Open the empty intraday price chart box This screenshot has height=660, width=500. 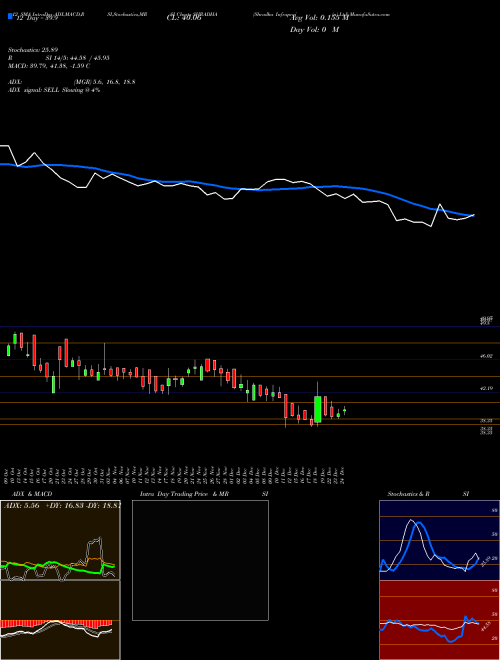[200, 560]
